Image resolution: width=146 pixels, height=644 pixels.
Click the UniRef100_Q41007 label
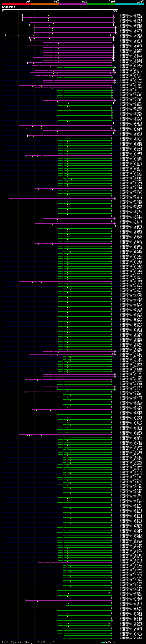(131, 635)
